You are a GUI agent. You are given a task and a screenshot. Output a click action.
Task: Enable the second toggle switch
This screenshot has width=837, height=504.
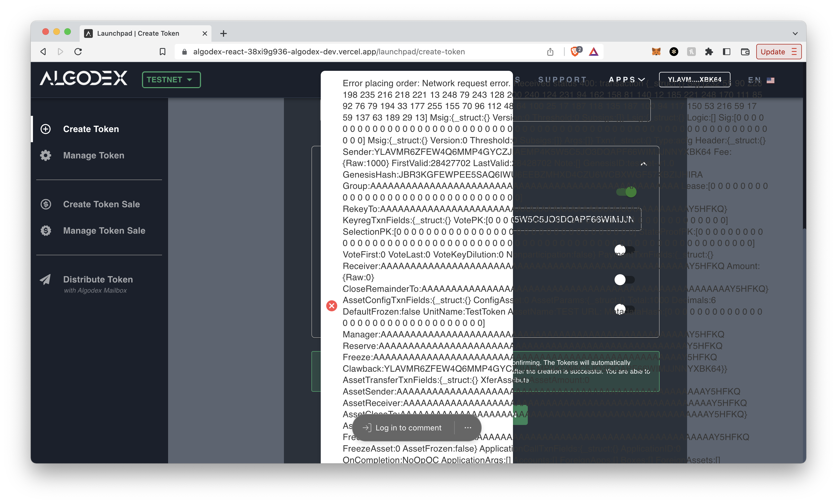coord(624,250)
